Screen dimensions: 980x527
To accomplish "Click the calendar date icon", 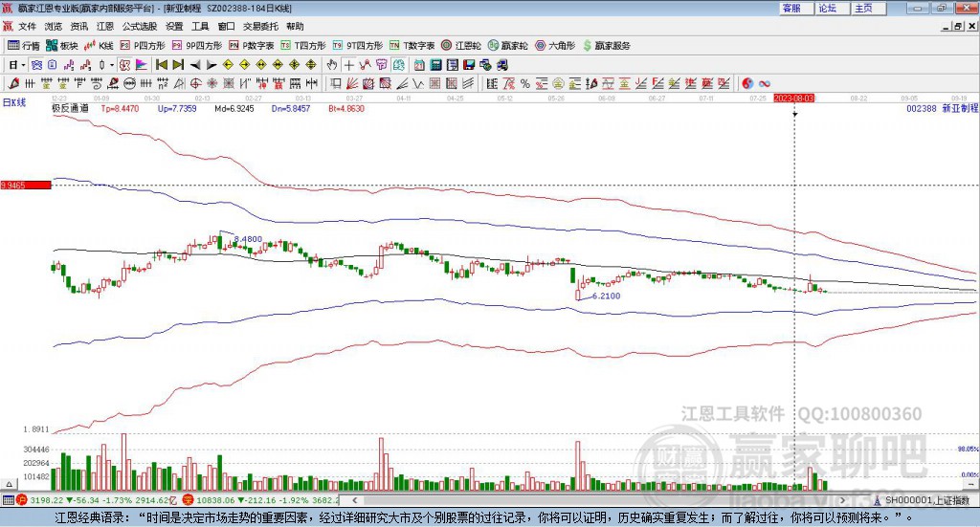I will tap(419, 65).
